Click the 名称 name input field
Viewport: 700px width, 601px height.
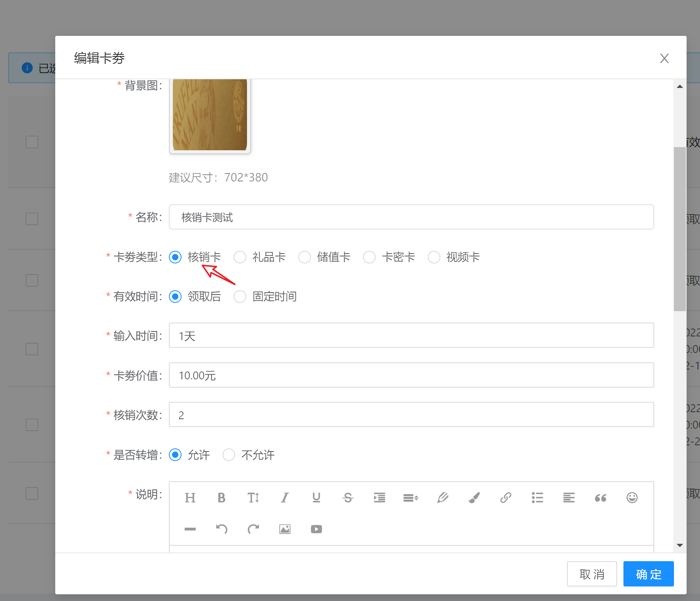click(x=411, y=217)
